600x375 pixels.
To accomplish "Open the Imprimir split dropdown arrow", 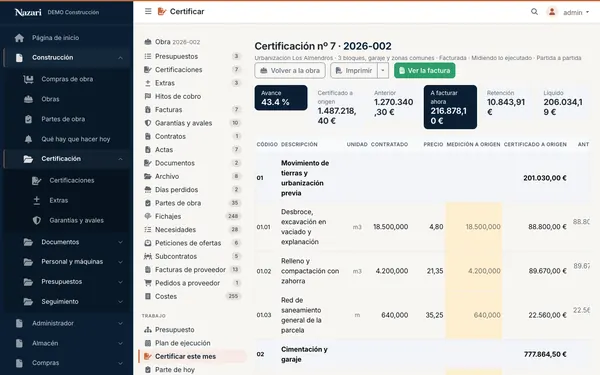I will (x=383, y=71).
